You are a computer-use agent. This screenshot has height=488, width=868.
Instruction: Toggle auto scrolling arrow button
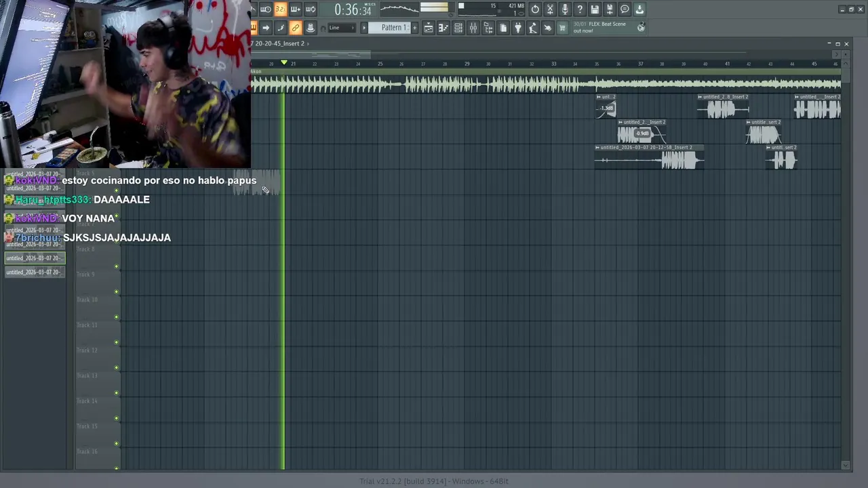(265, 28)
